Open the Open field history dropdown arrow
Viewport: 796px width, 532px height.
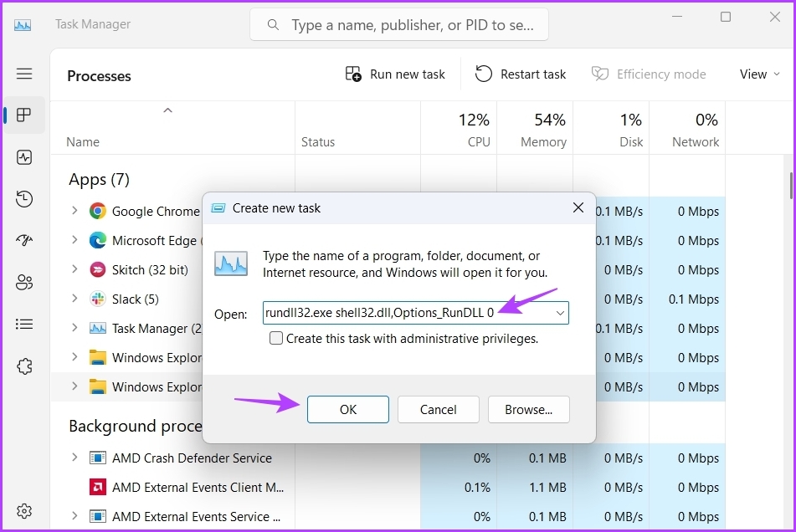pos(560,313)
